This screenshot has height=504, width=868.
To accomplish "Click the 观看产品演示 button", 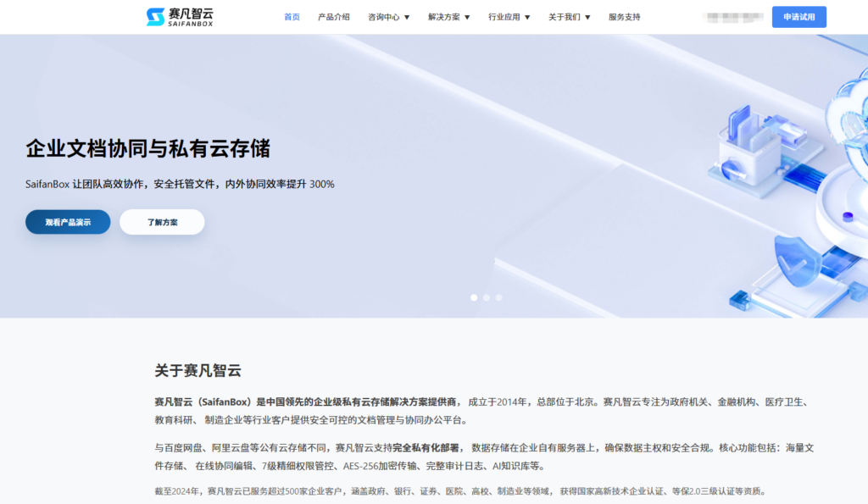I will (x=67, y=221).
